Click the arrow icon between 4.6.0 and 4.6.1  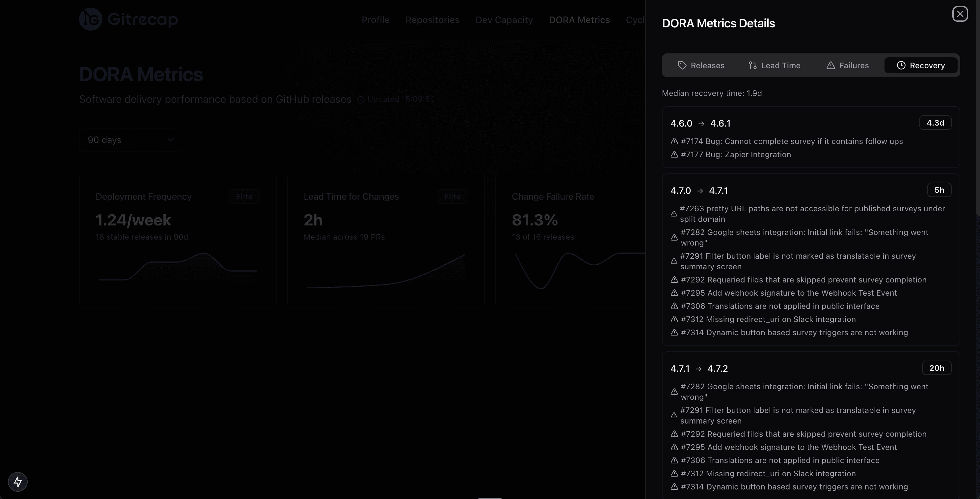click(701, 123)
